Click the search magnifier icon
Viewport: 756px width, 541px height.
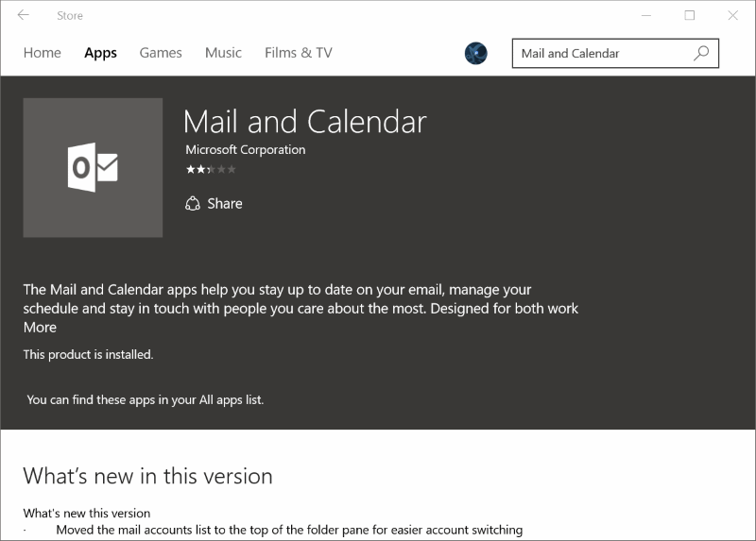point(701,53)
